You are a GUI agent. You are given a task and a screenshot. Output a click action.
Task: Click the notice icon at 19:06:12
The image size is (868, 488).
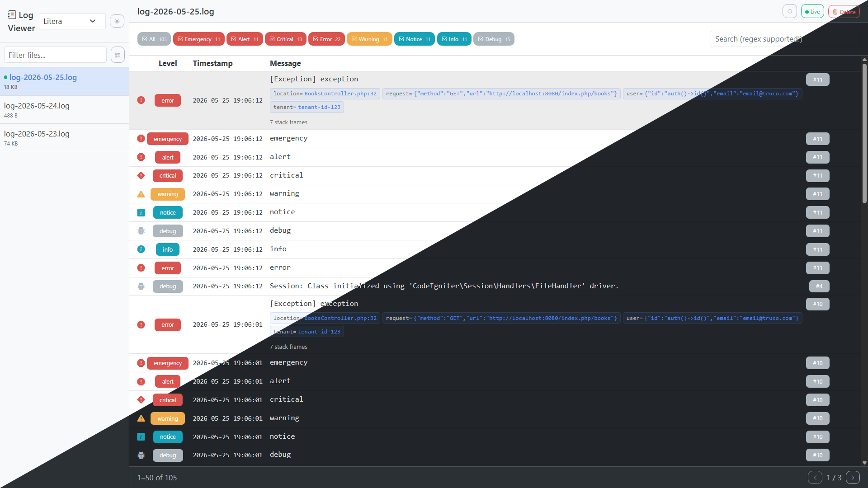point(141,212)
